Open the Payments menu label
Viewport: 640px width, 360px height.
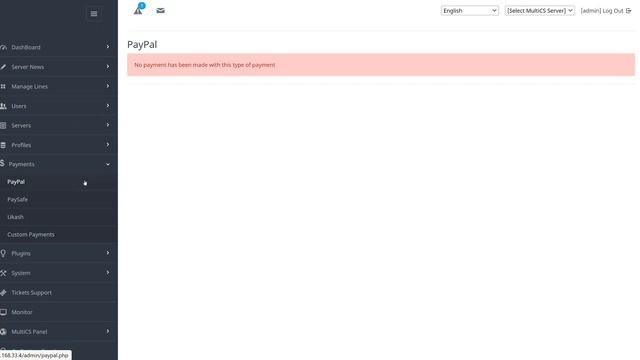point(21,164)
